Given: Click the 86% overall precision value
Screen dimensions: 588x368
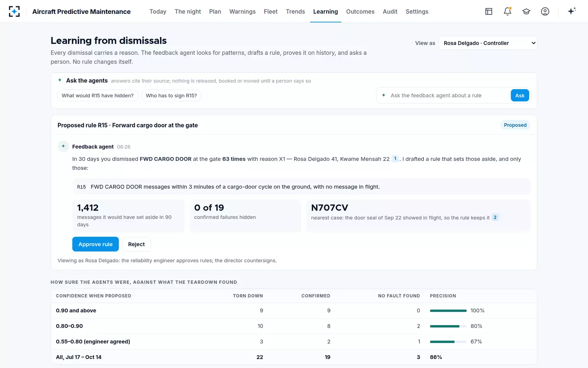Looking at the screenshot, I should (x=436, y=357).
